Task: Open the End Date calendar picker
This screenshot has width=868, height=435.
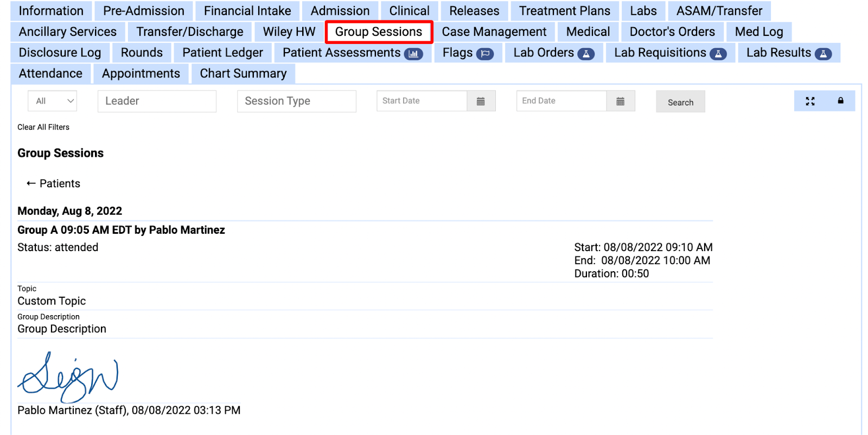Action: coord(620,101)
